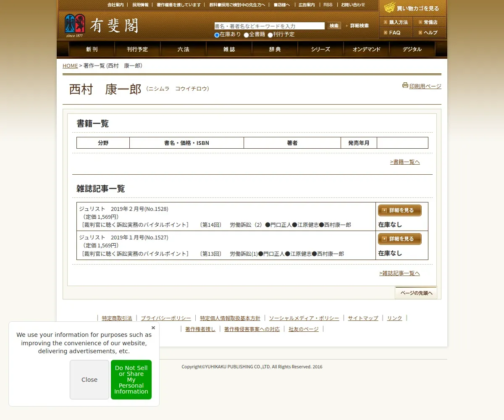Image resolution: width=504 pixels, height=420 pixels.
Task: Click the 検索 search button
Action: coord(334,26)
